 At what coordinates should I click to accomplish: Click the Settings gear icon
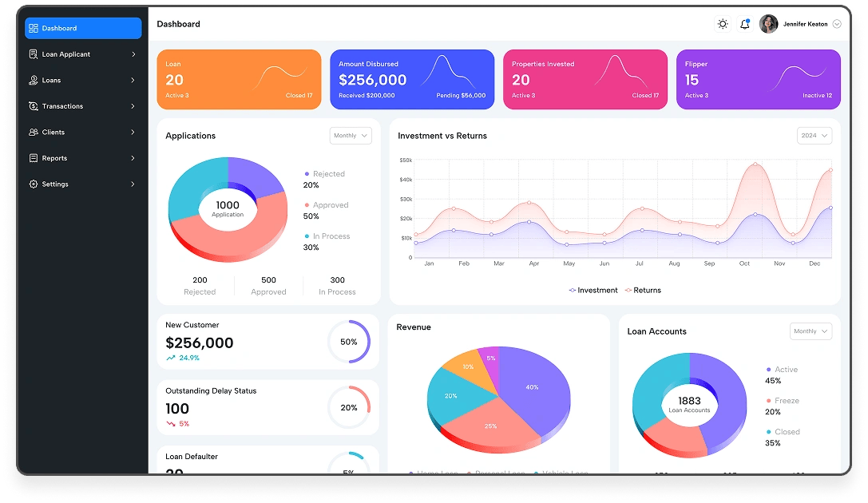(x=34, y=184)
